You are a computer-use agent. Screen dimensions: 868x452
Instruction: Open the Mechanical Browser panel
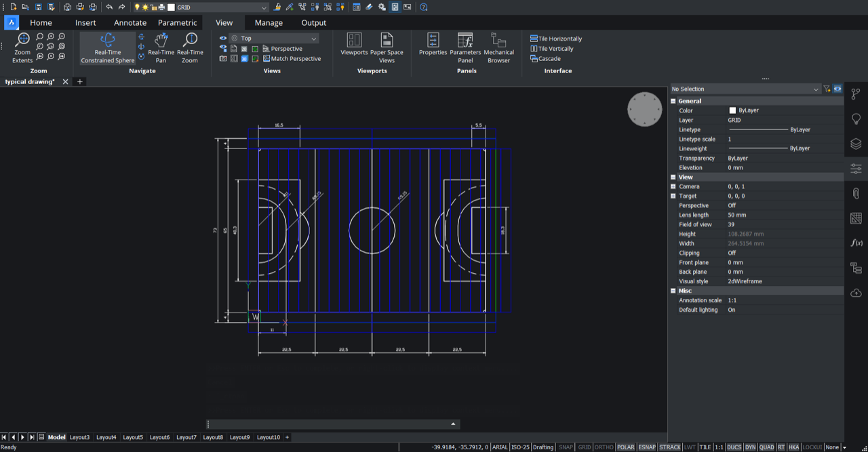[x=498, y=47]
